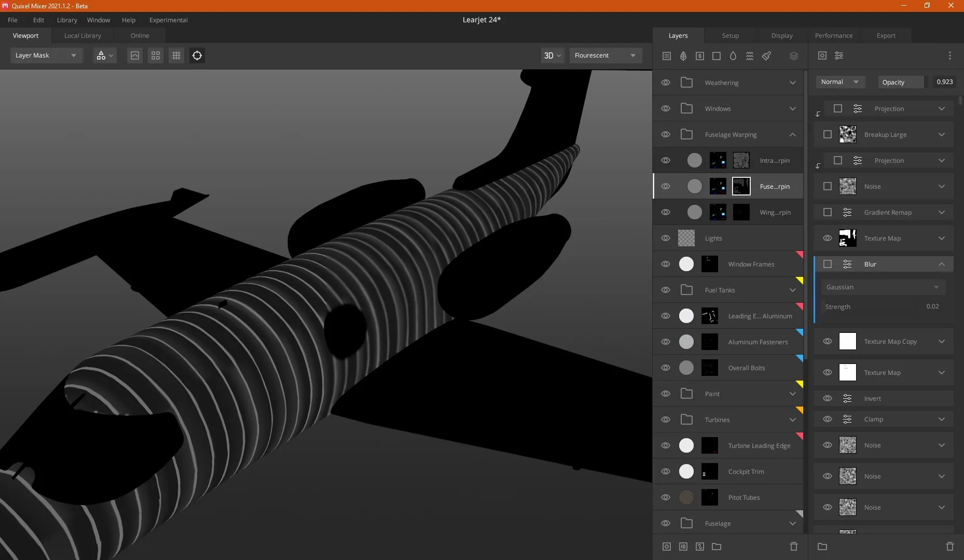Delete selected layer with the layers trash icon
This screenshot has height=560, width=964.
tap(793, 547)
